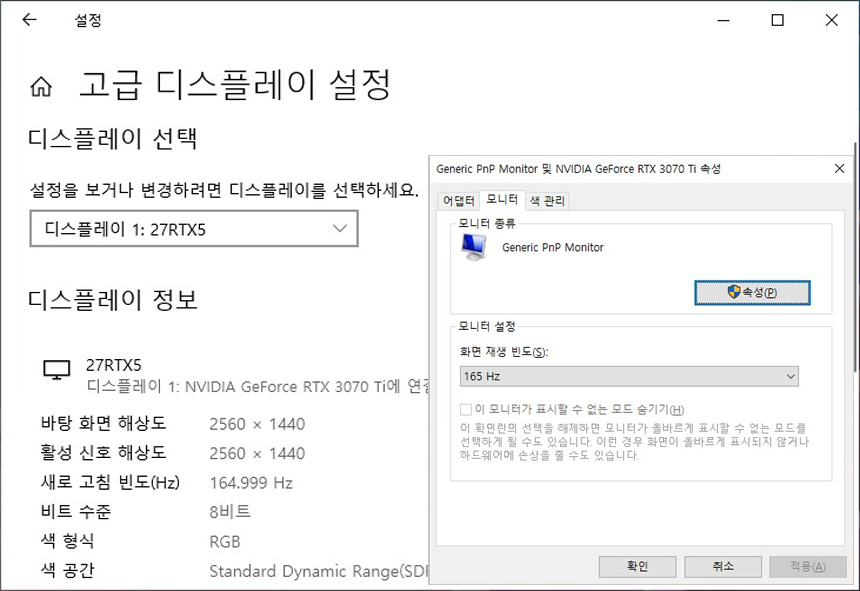Minimize the 설정 window

point(722,20)
